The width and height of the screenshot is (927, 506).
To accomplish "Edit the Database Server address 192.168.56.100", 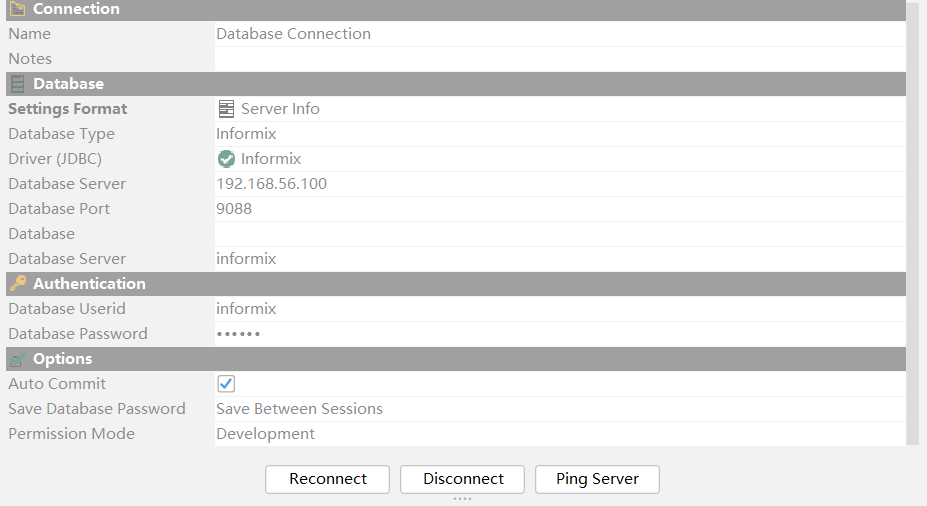I will (x=560, y=184).
